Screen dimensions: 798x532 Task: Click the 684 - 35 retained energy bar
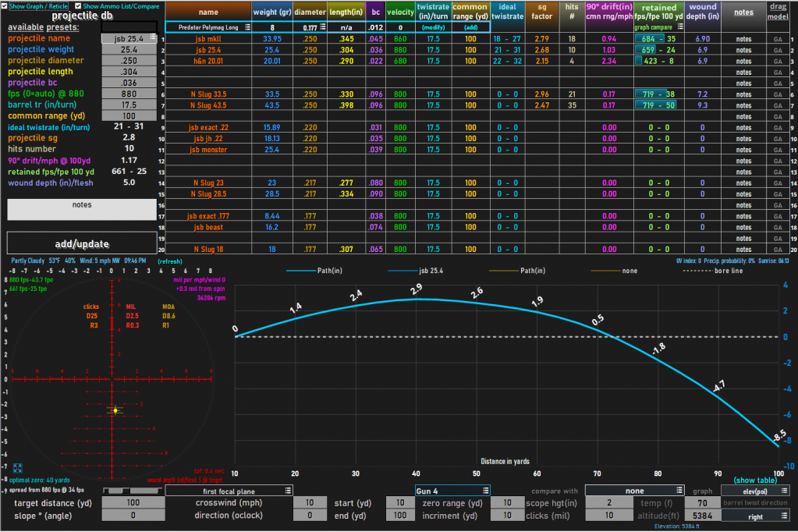(658, 39)
